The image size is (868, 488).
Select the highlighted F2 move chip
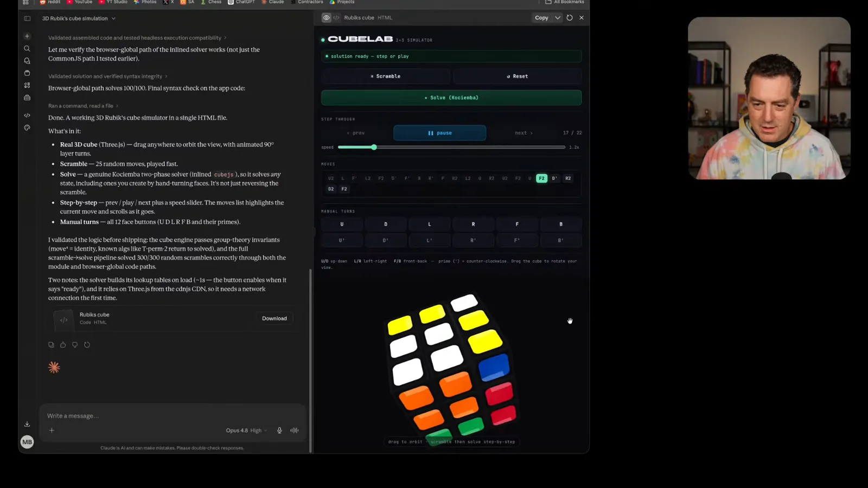tap(541, 178)
